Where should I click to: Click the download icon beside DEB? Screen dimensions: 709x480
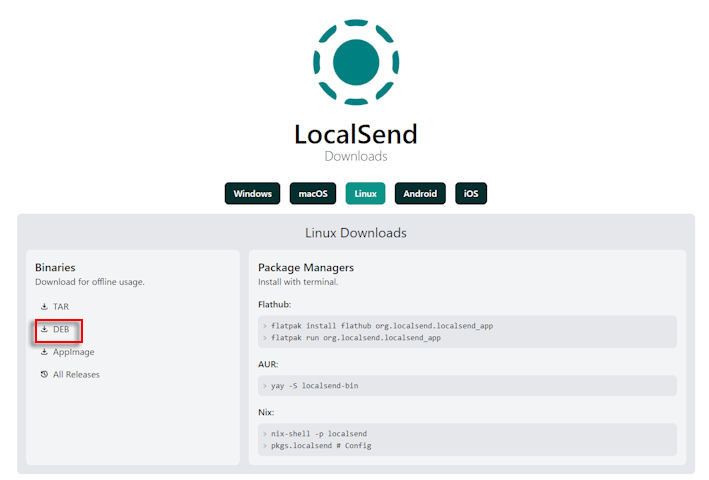tap(44, 329)
